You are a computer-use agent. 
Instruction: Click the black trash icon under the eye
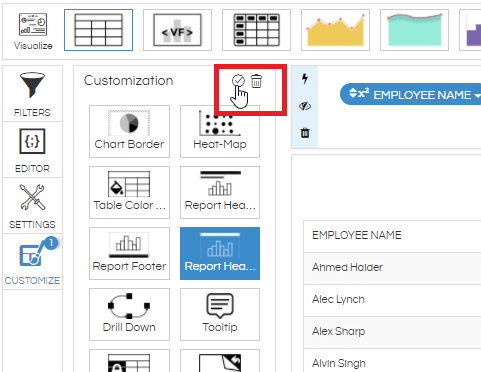[305, 133]
